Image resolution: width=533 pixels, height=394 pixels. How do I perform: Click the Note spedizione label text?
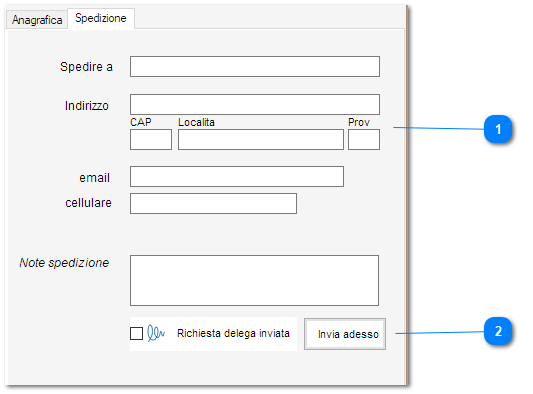pyautogui.click(x=64, y=263)
